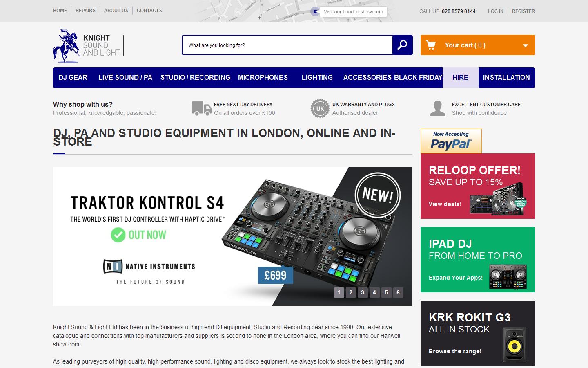Viewport: 588px width, 368px height.
Task: Open the Lighting menu
Action: pyautogui.click(x=317, y=78)
